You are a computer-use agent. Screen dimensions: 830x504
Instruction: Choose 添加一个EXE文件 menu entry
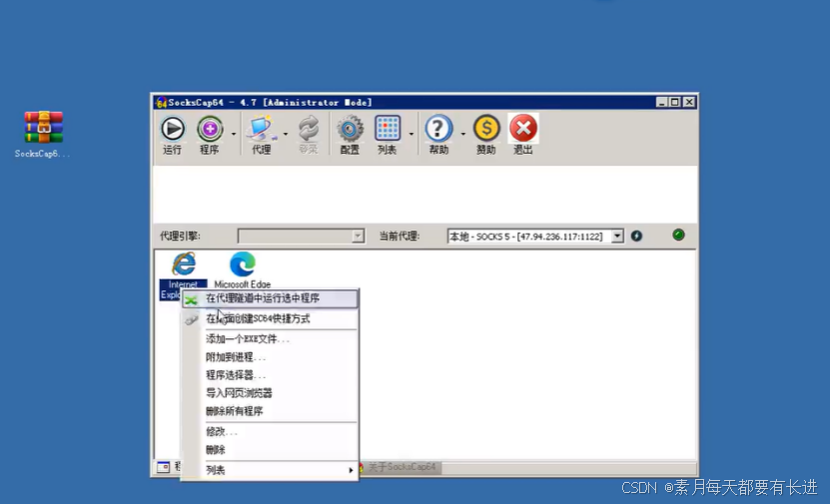click(x=270, y=339)
